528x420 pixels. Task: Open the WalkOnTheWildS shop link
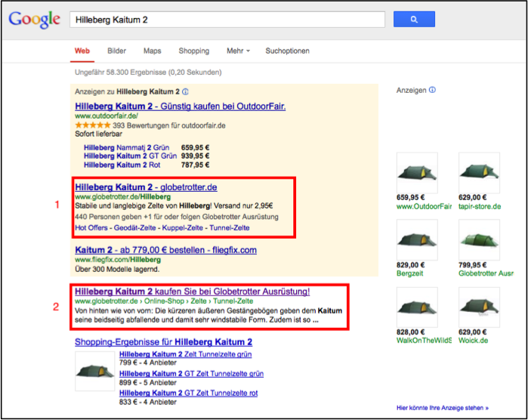click(x=424, y=341)
